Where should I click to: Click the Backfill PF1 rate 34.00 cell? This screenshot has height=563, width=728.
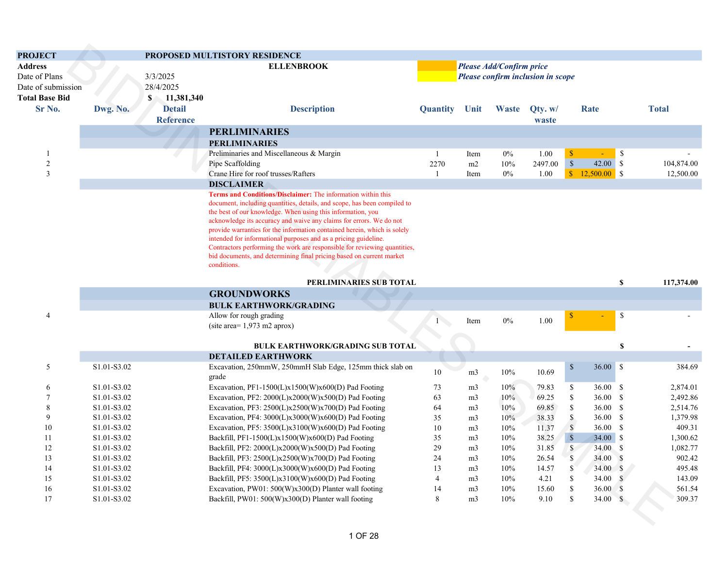pos(590,438)
